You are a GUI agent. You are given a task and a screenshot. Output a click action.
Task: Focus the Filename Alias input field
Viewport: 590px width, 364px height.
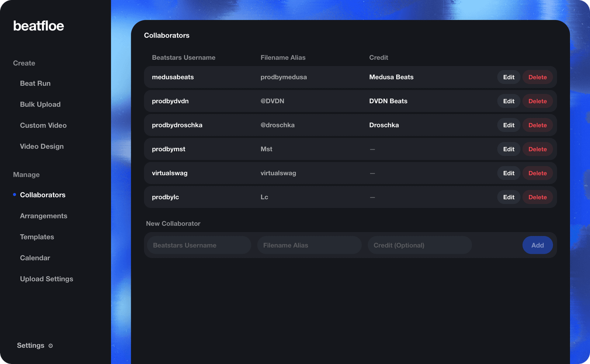click(x=309, y=245)
